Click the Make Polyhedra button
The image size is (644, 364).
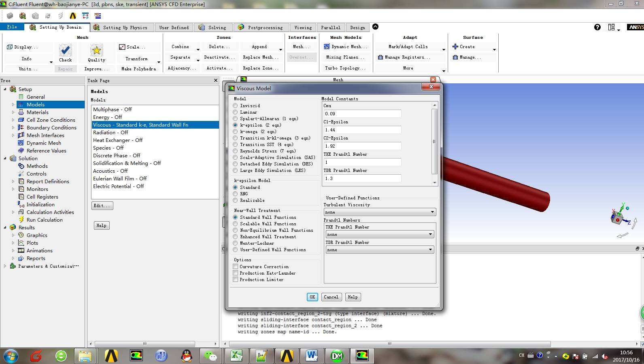138,69
